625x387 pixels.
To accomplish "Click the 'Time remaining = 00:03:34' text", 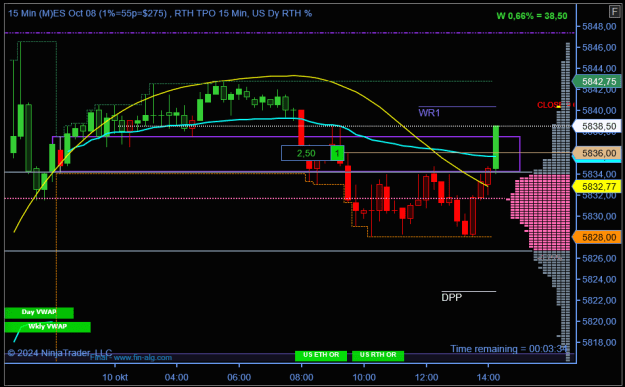I will point(509,349).
